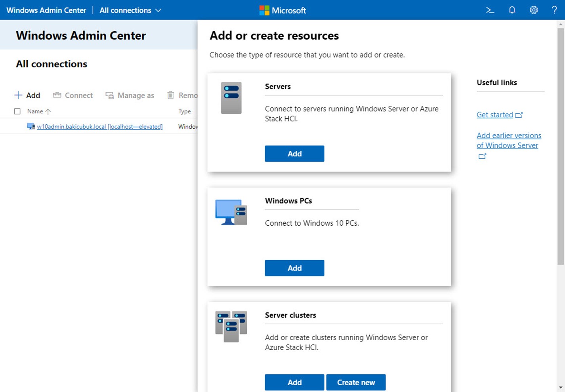Screen dimensions: 565x392
Task: Click the Server clusters resource icon
Action: click(231, 326)
